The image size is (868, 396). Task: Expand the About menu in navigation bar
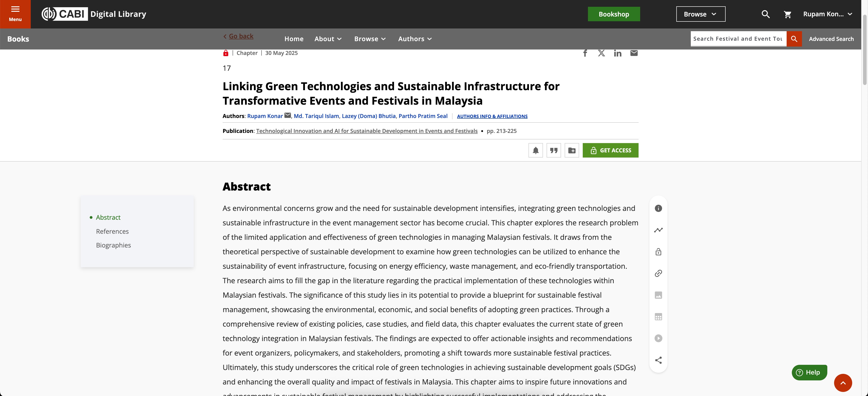328,39
